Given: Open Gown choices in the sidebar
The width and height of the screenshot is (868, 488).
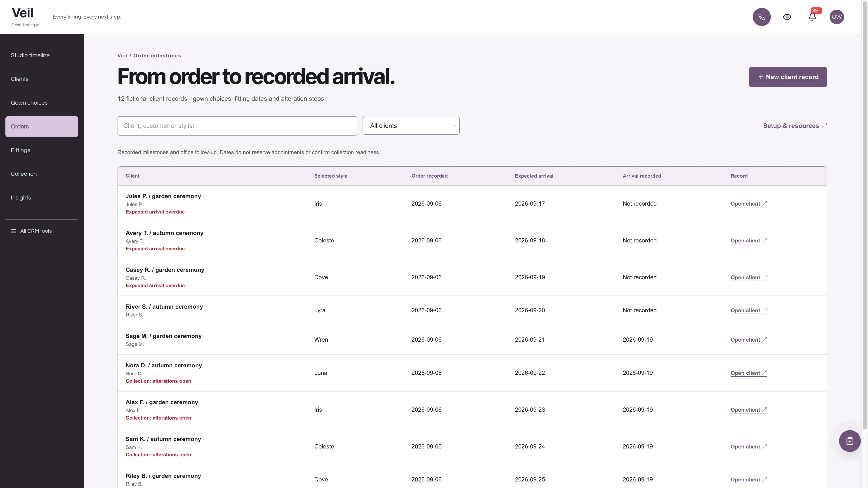Looking at the screenshot, I should [42, 103].
